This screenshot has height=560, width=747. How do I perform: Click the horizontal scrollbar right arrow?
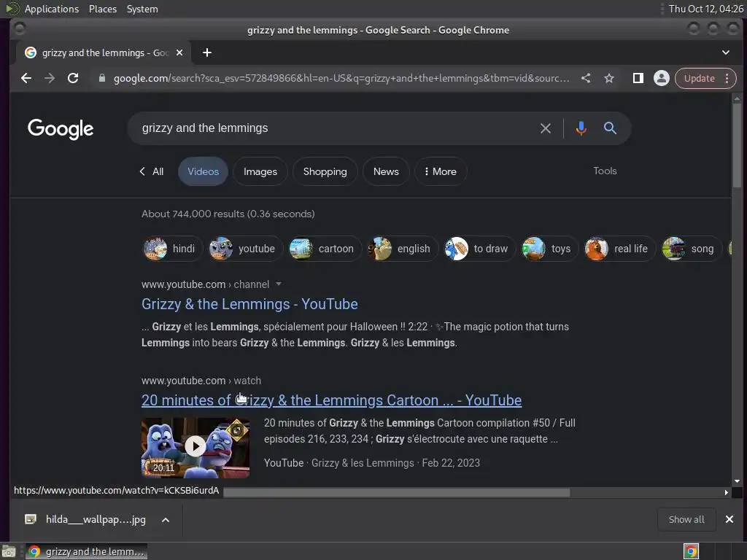pos(726,492)
